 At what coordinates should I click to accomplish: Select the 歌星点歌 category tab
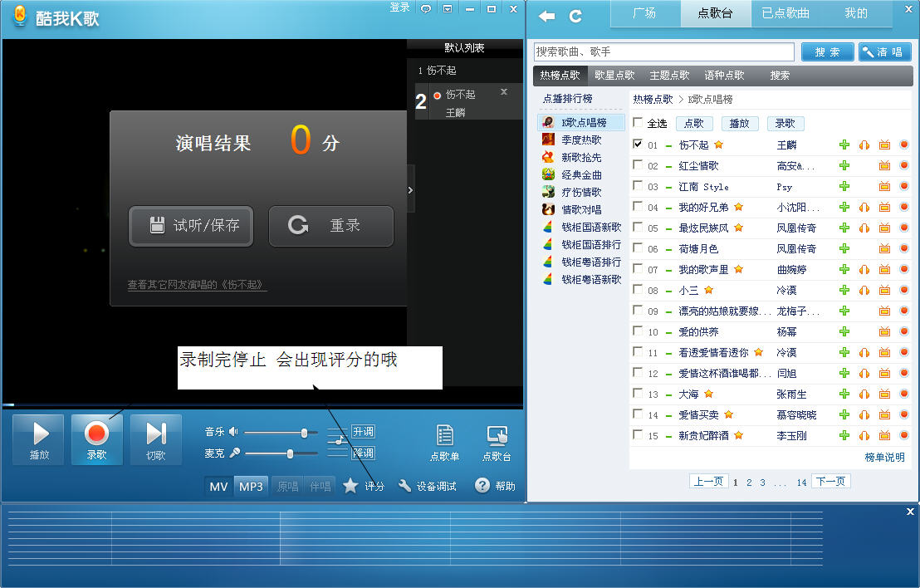click(x=614, y=76)
